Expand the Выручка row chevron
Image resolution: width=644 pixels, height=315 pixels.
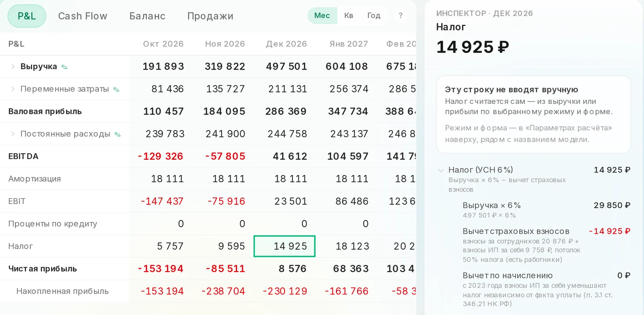pyautogui.click(x=13, y=66)
